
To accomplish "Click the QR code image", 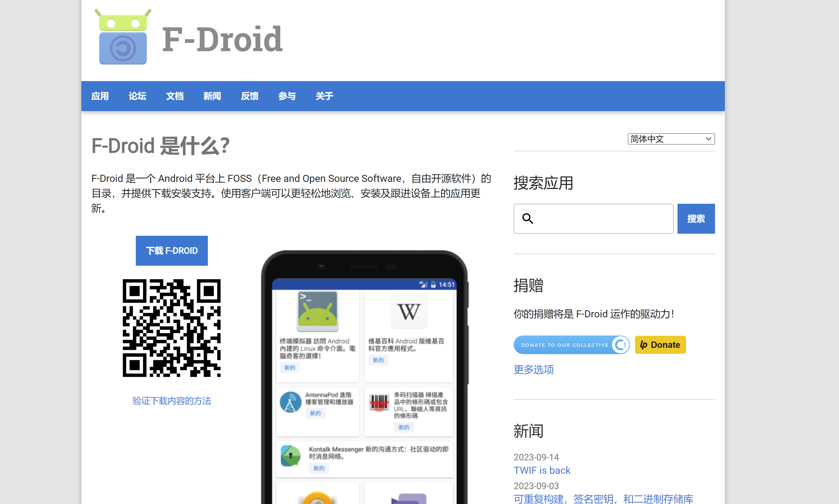I will [172, 328].
